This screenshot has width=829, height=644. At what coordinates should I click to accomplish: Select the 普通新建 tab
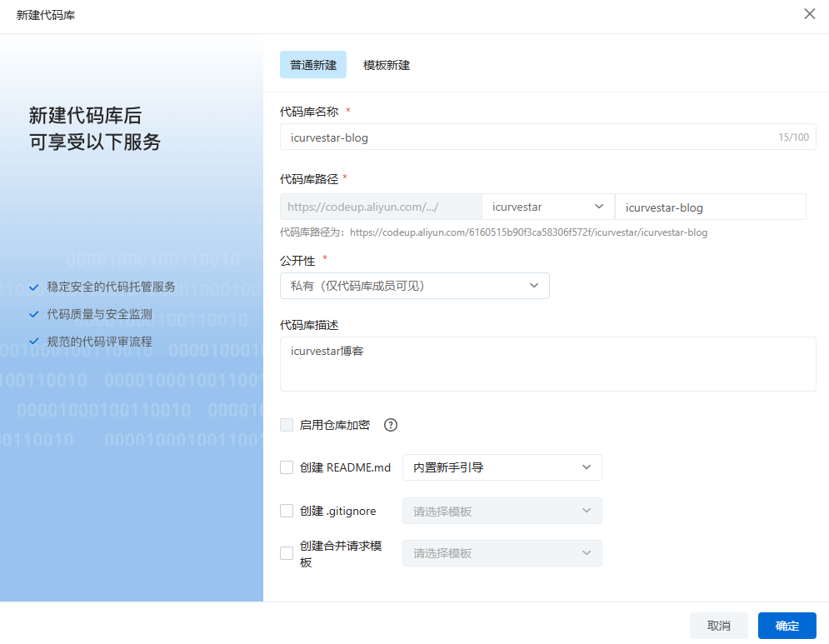point(313,65)
